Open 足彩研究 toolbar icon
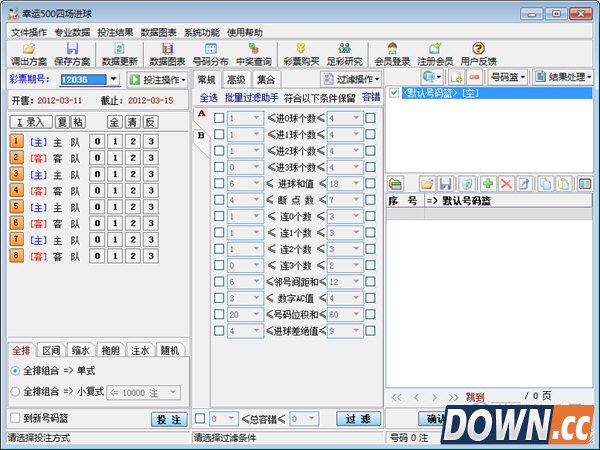The height and width of the screenshot is (450, 600). (344, 54)
